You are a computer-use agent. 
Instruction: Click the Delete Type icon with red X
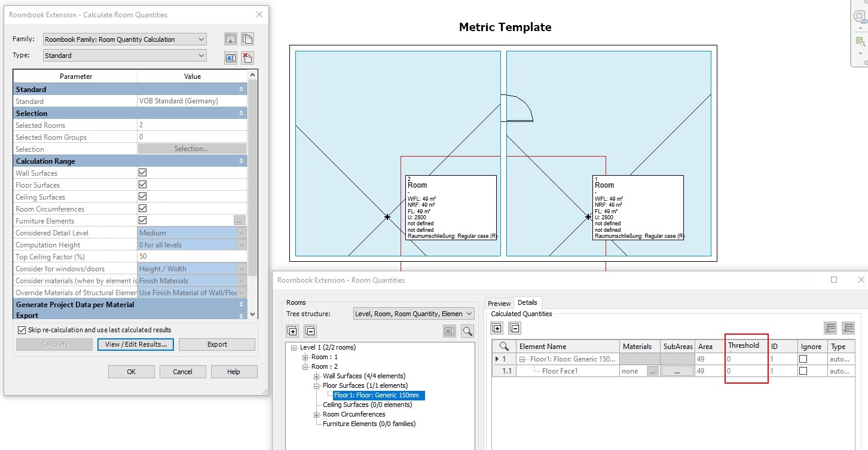pyautogui.click(x=247, y=57)
